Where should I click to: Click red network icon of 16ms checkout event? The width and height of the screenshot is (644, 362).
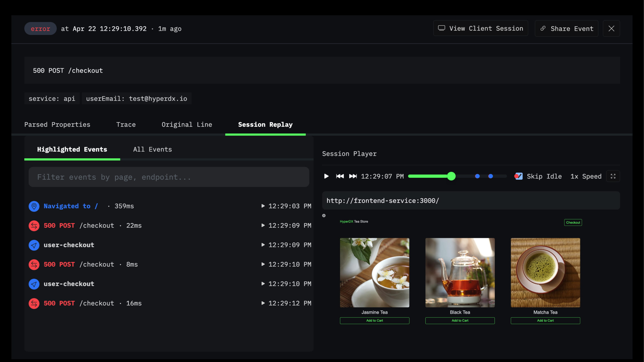[x=34, y=303]
